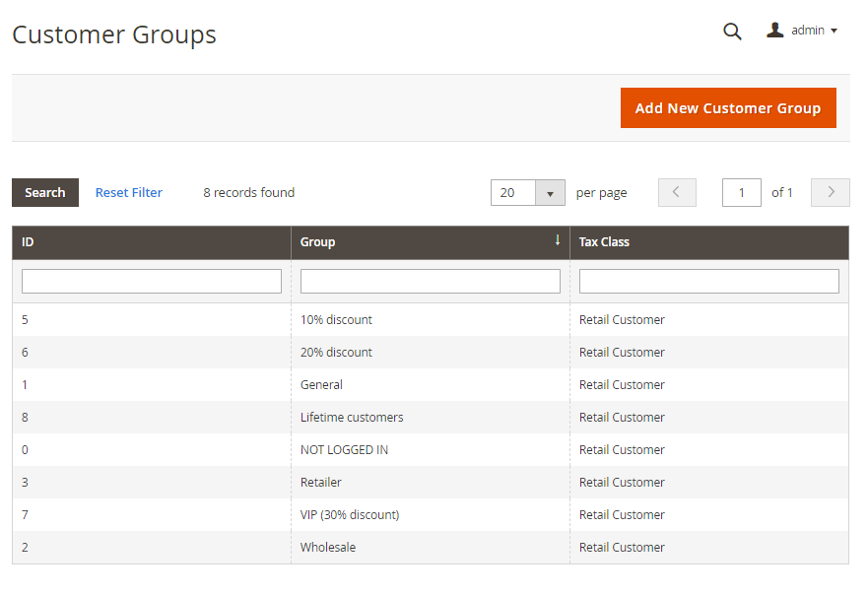The image size is (868, 595).
Task: Click the current page number field
Action: tap(741, 193)
